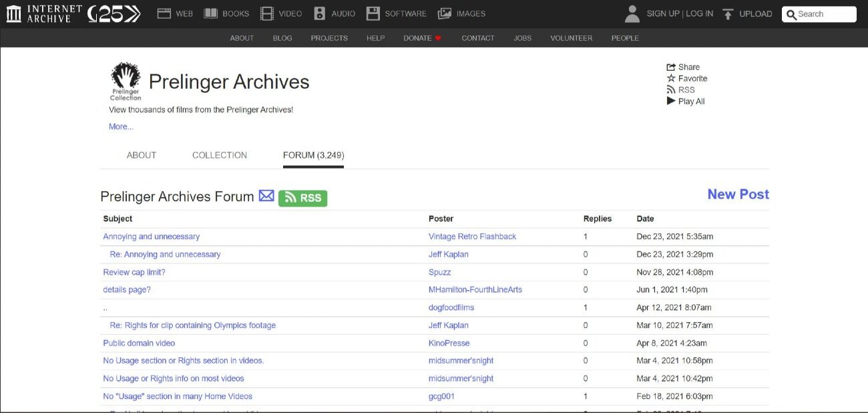Share the Prelinger Archives collection
Screen dimensions: 868x413
click(683, 67)
